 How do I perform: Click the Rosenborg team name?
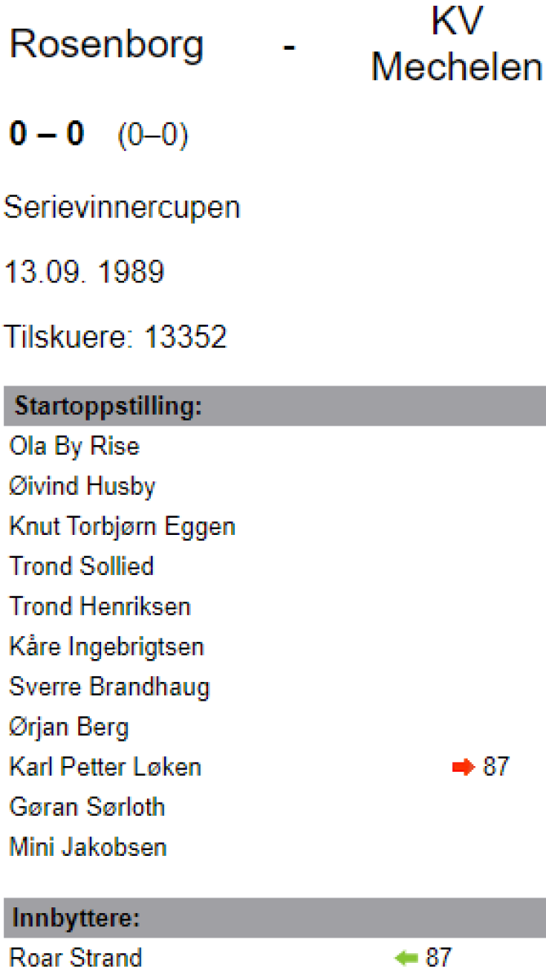point(107,45)
